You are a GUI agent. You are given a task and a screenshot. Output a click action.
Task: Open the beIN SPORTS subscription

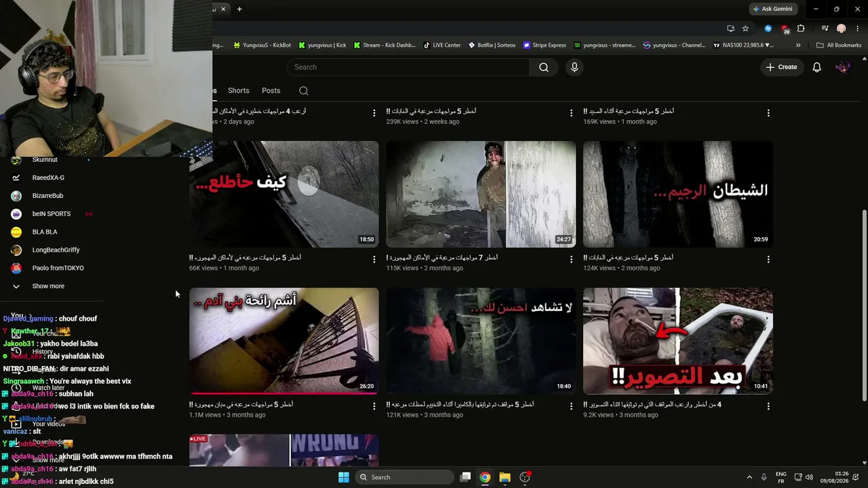coord(52,213)
